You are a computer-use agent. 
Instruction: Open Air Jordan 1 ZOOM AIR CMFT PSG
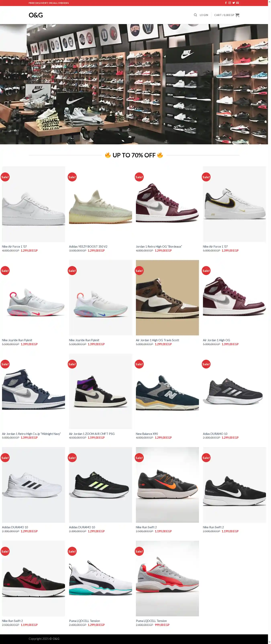(92, 434)
